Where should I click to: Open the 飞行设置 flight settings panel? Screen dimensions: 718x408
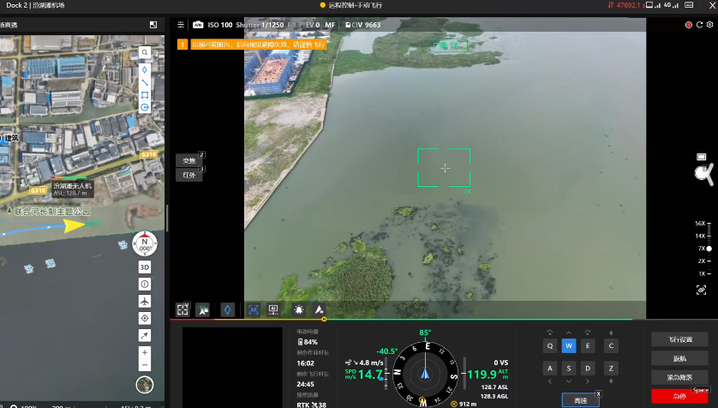(679, 340)
